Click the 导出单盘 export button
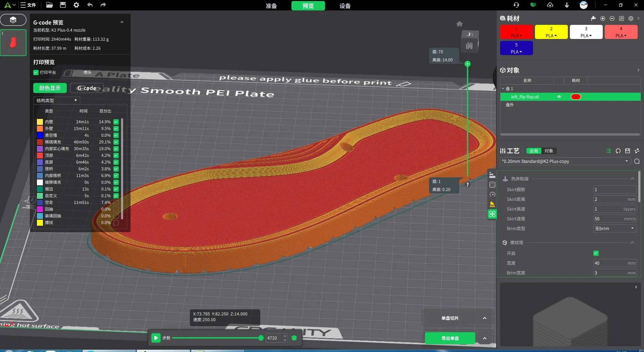The width and height of the screenshot is (644, 352). (x=450, y=338)
